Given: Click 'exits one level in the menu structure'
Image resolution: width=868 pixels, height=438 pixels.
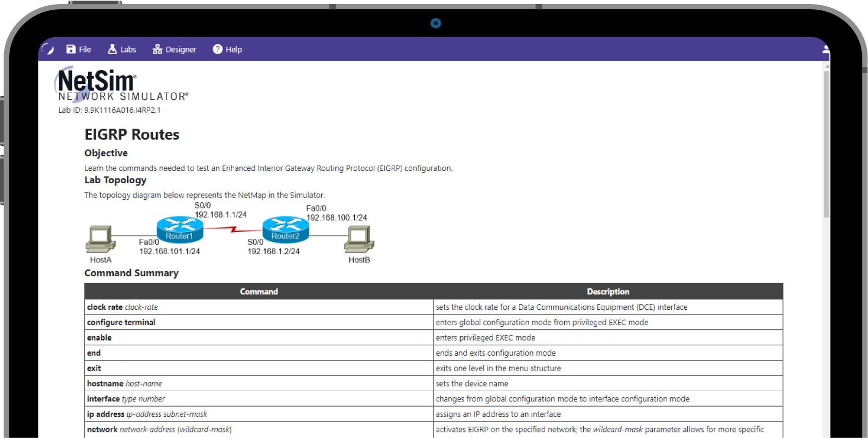Looking at the screenshot, I should 608,368.
